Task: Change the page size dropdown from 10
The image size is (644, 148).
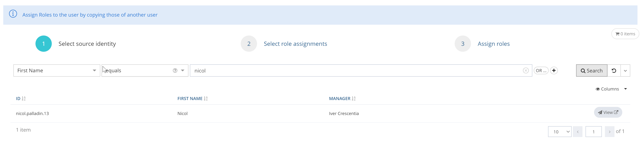Action: click(x=559, y=132)
